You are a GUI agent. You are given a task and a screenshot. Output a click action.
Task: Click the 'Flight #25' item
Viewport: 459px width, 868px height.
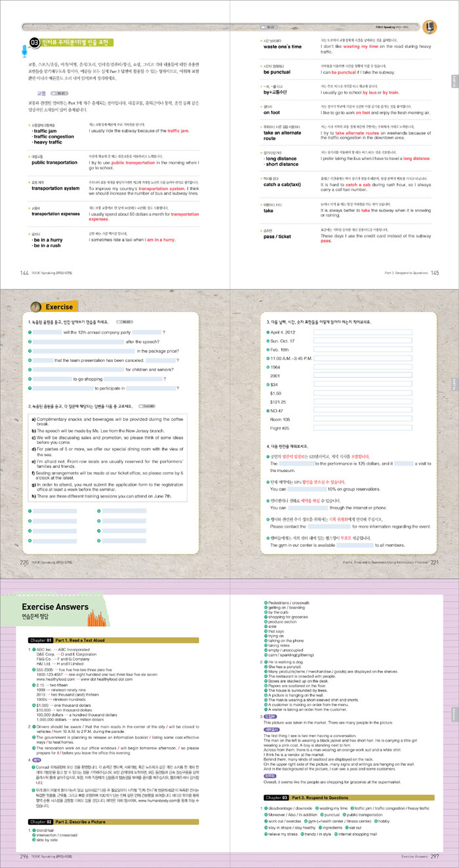point(280,428)
